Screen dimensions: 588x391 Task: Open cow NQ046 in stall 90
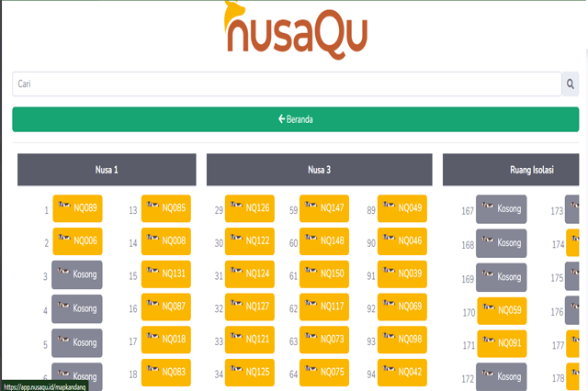point(402,241)
